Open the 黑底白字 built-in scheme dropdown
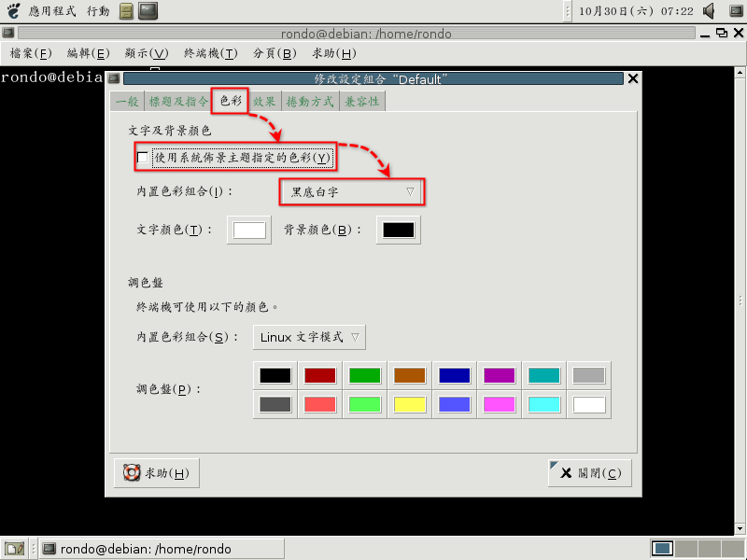The width and height of the screenshot is (747, 560). [x=352, y=192]
